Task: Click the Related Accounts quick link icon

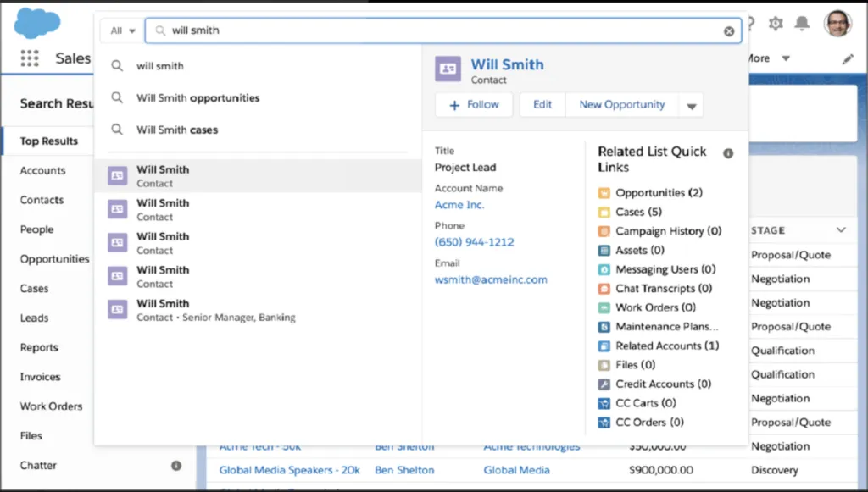Action: pos(604,346)
